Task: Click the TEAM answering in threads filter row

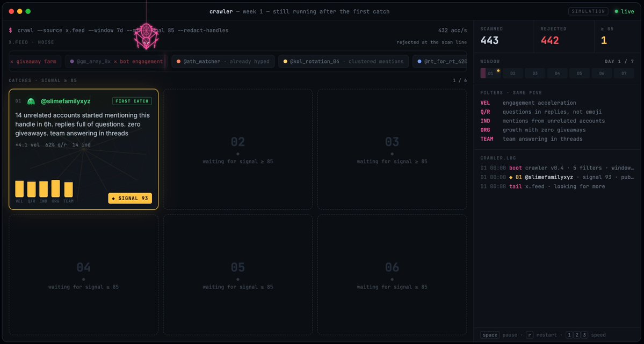Action: click(557, 139)
